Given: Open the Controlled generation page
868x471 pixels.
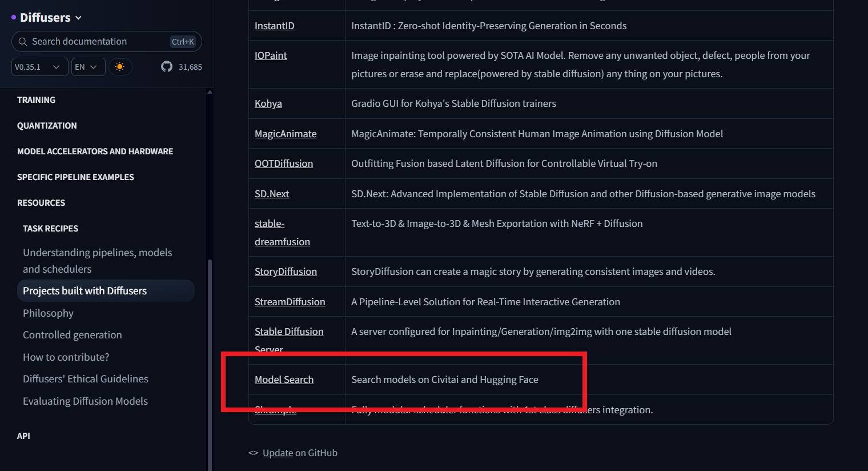Looking at the screenshot, I should click(x=73, y=335).
